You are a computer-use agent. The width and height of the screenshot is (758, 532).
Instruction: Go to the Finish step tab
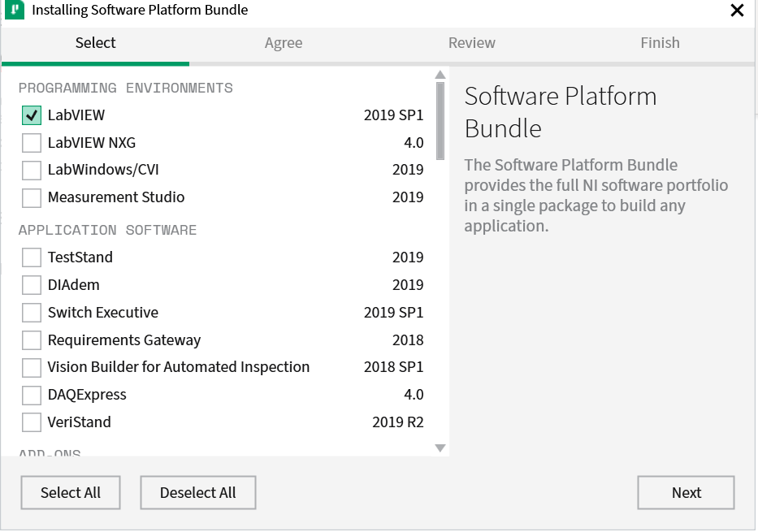coord(660,43)
